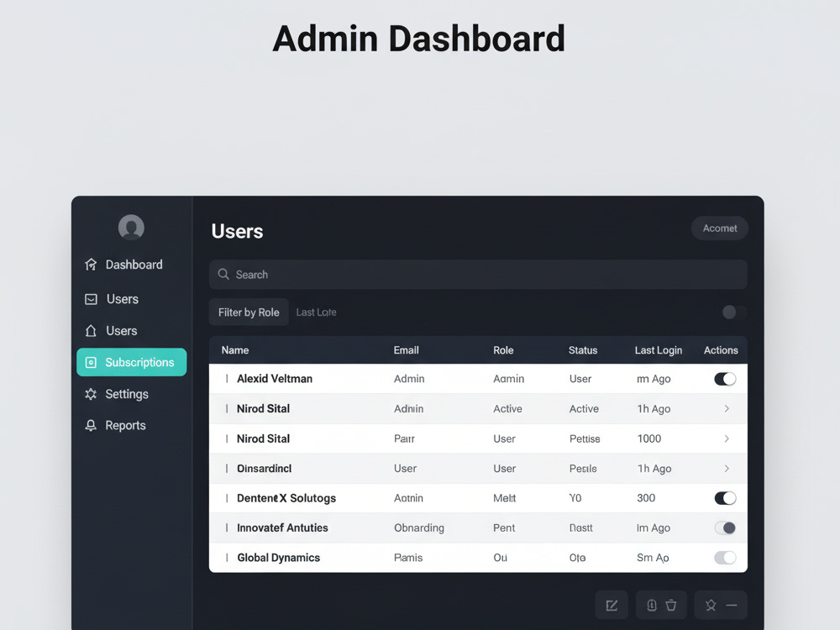Screen dimensions: 840x630
Task: Open Filter by Role
Action: pyautogui.click(x=249, y=312)
